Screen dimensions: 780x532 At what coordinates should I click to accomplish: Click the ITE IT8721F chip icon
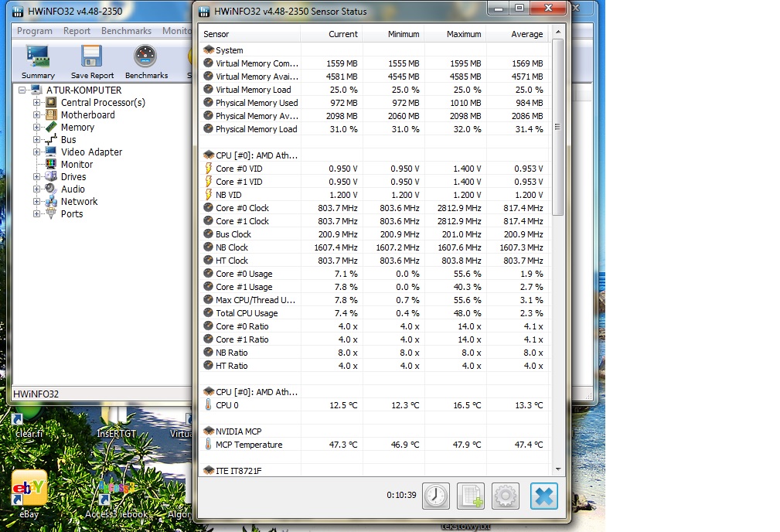pos(209,470)
